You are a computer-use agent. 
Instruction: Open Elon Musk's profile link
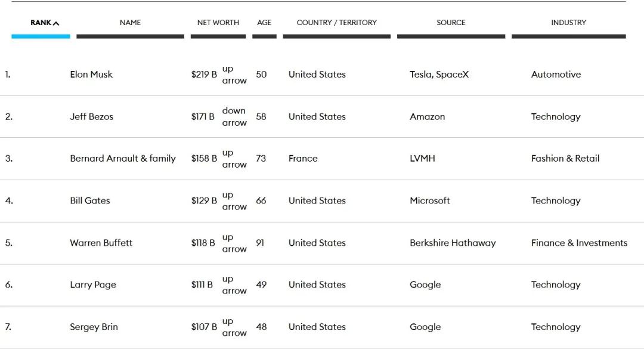pos(91,75)
